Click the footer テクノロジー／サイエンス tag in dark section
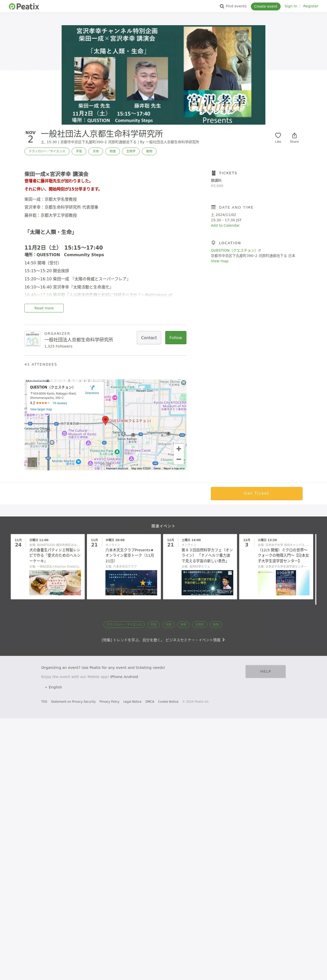Screen dimensions: 327x980 [x=124, y=624]
